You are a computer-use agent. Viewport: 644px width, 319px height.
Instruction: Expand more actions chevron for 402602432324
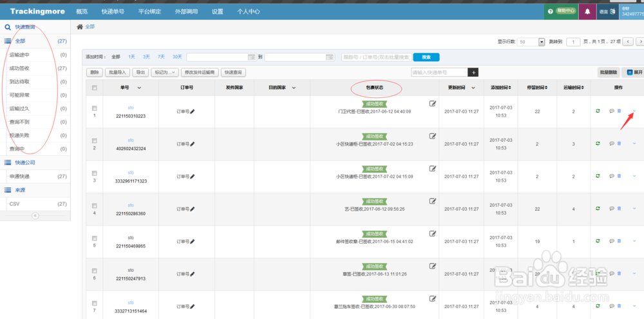click(634, 144)
